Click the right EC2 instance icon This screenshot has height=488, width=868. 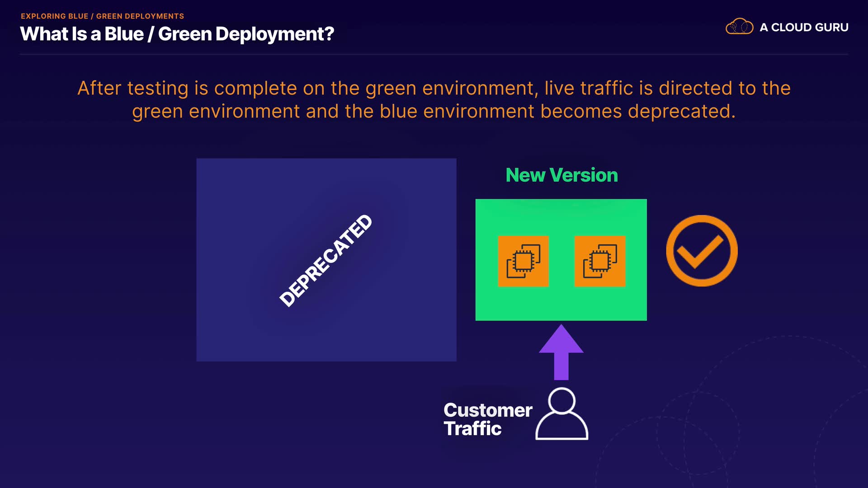pos(599,261)
